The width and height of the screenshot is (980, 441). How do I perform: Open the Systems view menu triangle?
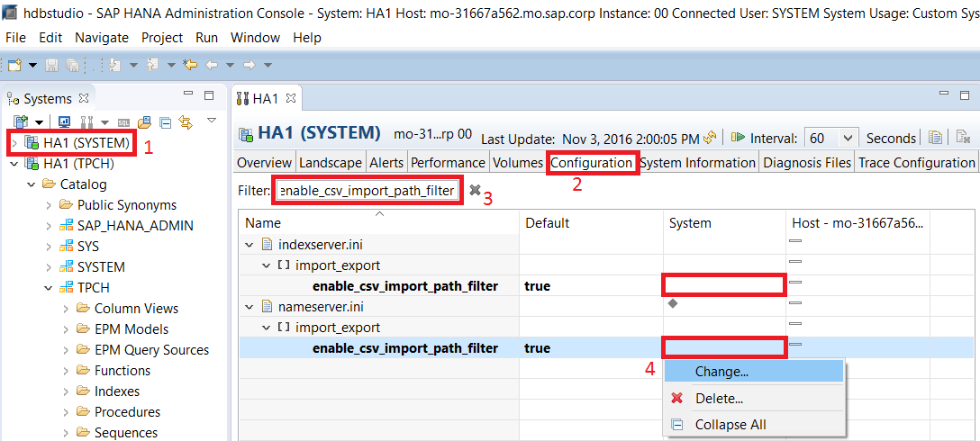[x=212, y=120]
